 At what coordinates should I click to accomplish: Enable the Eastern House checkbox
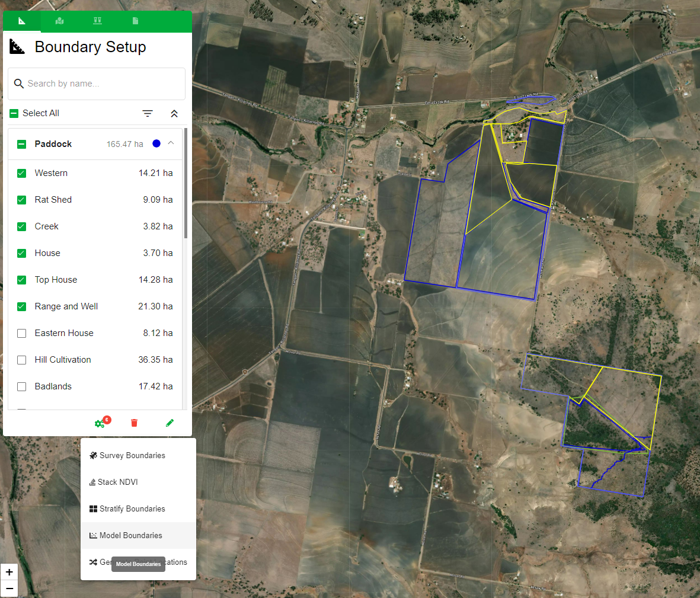point(22,333)
